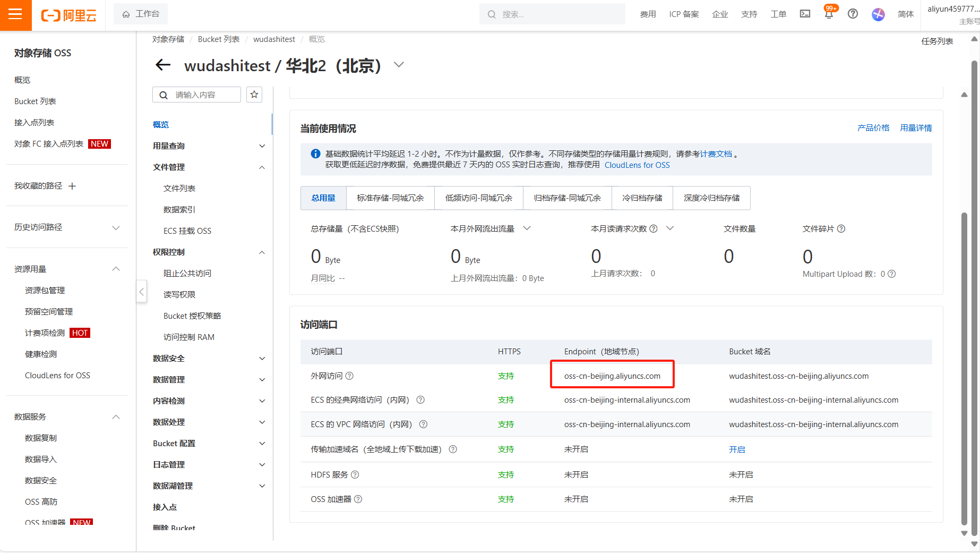
Task: Open the orange hamburger main menu
Action: pos(15,15)
